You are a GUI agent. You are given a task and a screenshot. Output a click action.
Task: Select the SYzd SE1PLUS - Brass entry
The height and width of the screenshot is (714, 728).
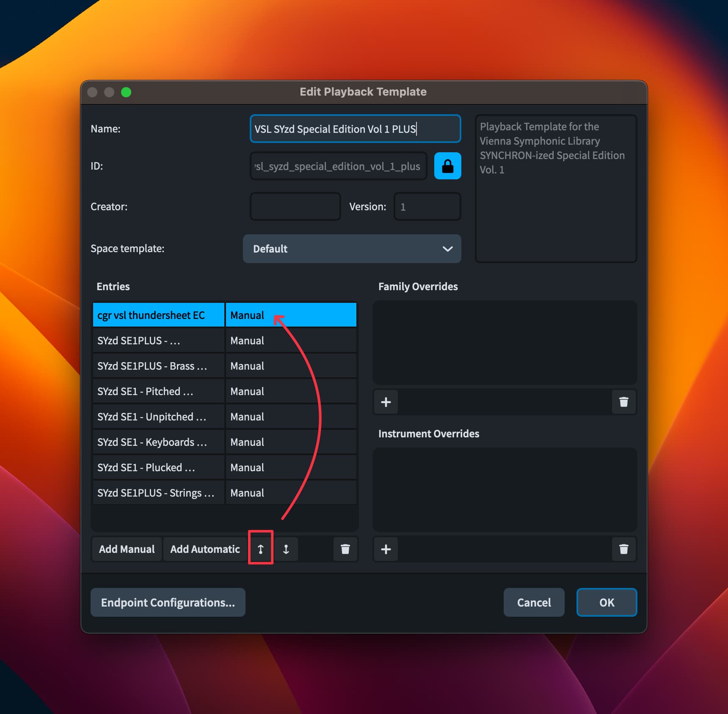pos(159,366)
